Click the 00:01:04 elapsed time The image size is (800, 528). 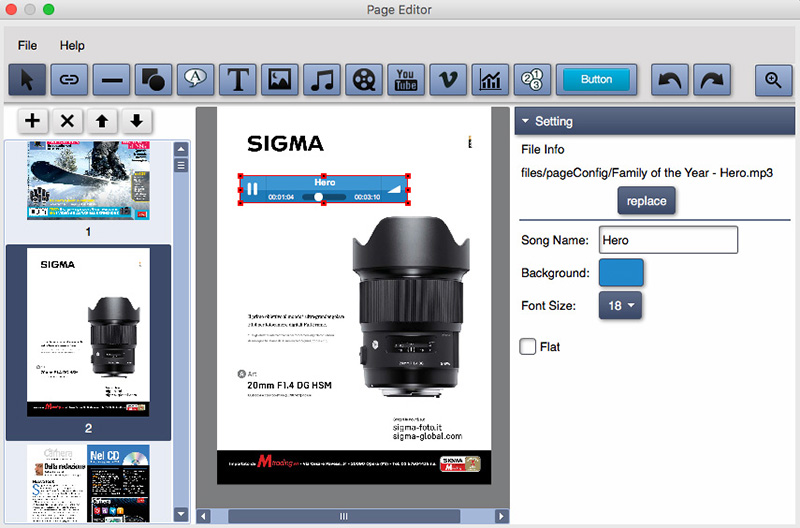pyautogui.click(x=281, y=197)
